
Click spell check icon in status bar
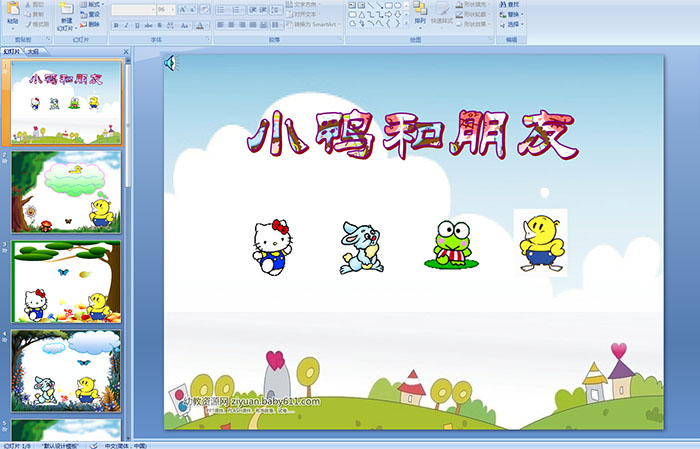pyautogui.click(x=94, y=445)
